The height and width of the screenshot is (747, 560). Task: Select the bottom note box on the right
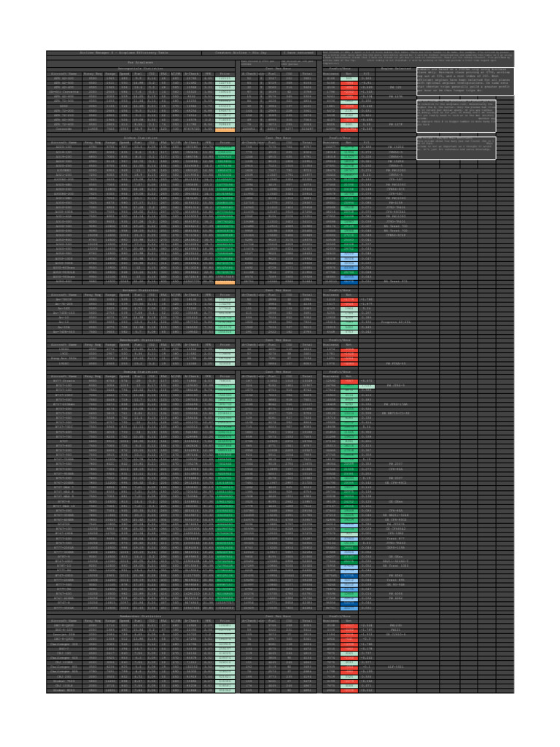tap(456, 148)
